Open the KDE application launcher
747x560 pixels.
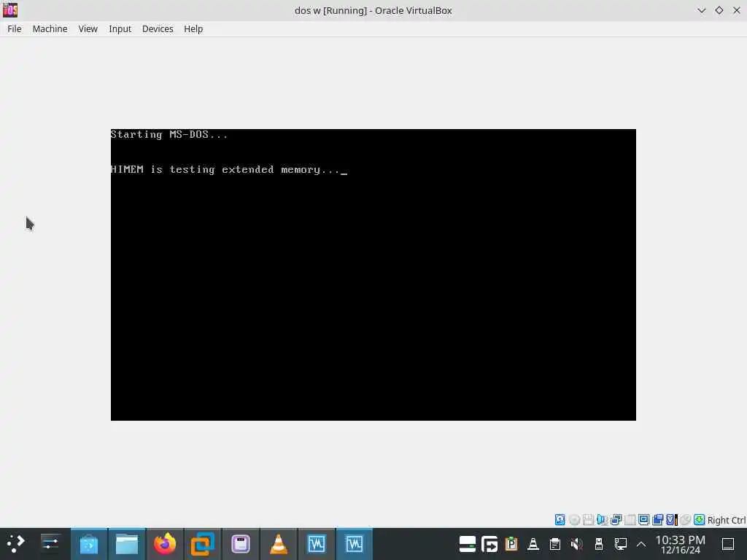tap(15, 544)
